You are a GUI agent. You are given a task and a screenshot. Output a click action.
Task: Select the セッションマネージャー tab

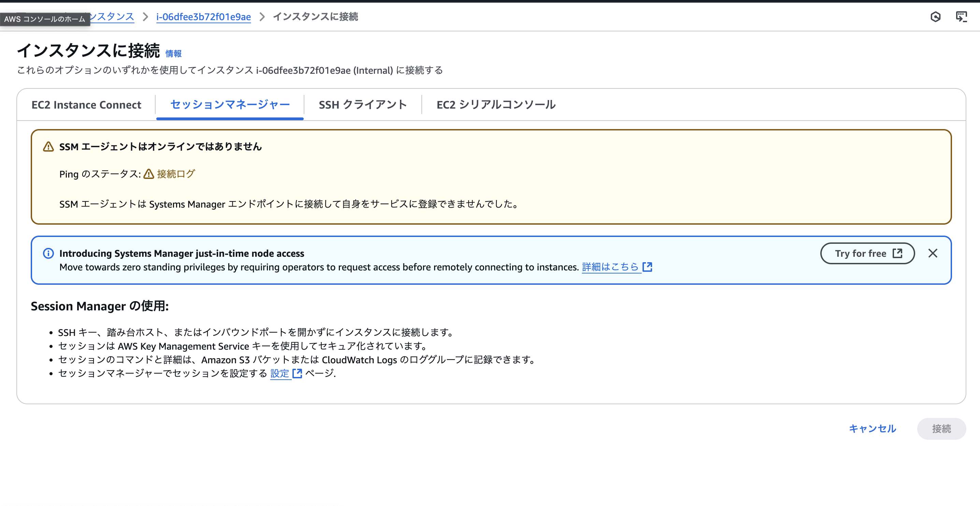230,105
